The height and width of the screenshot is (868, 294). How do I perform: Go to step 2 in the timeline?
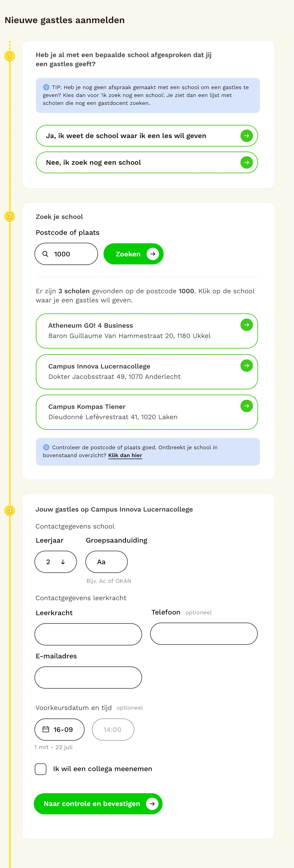(x=9, y=216)
